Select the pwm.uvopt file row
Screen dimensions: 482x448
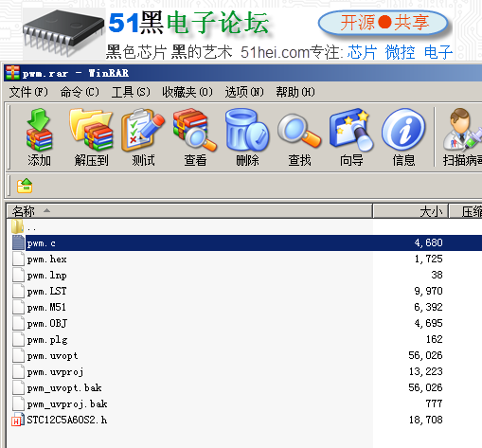tap(244, 356)
